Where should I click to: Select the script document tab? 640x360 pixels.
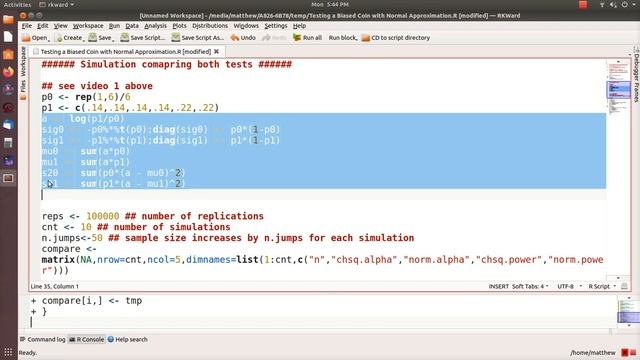pos(126,51)
